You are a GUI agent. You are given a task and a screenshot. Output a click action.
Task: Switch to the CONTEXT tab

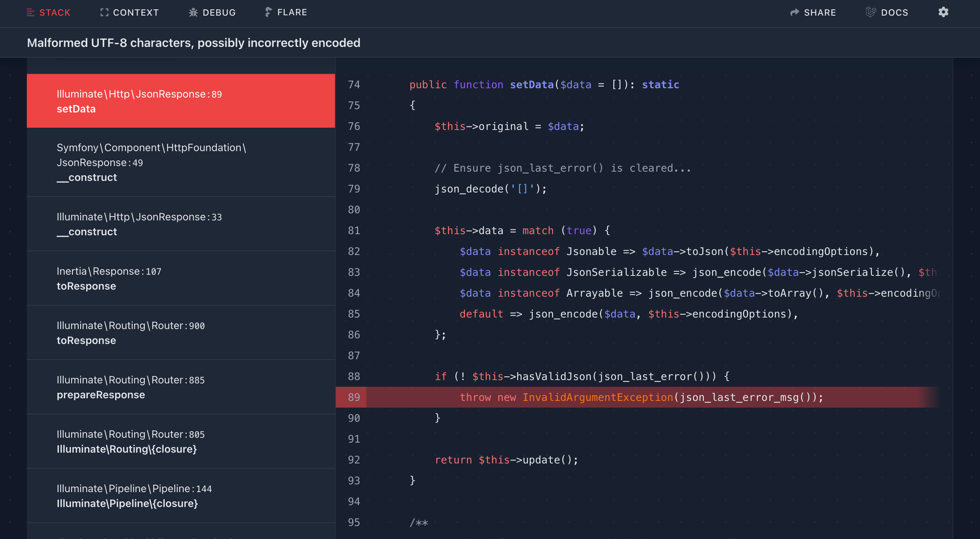tap(136, 13)
